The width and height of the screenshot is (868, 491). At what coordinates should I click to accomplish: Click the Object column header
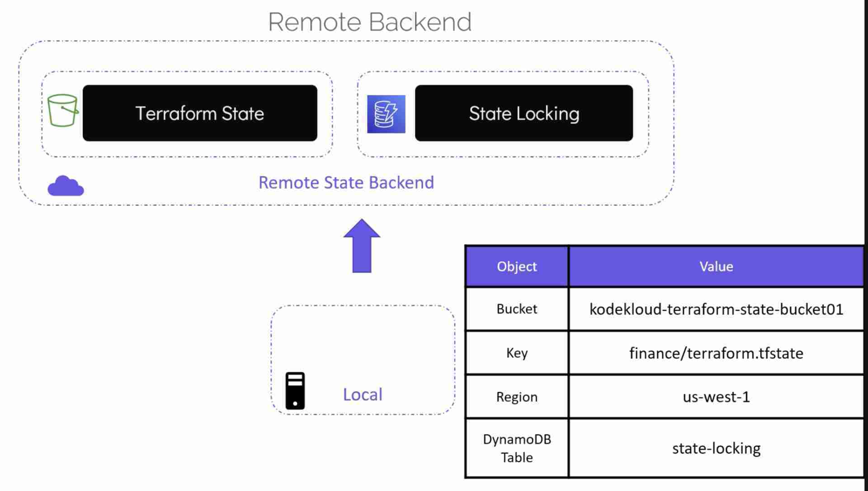click(517, 267)
